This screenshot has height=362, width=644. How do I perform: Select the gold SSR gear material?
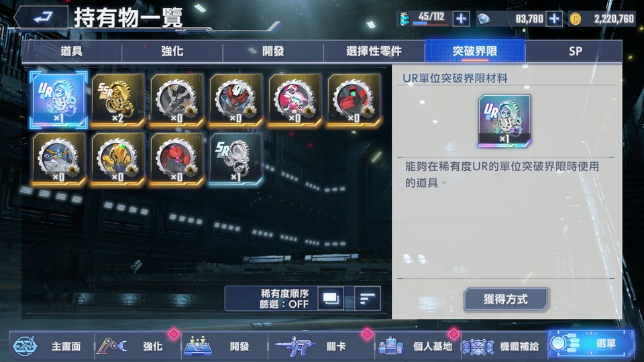point(117,100)
